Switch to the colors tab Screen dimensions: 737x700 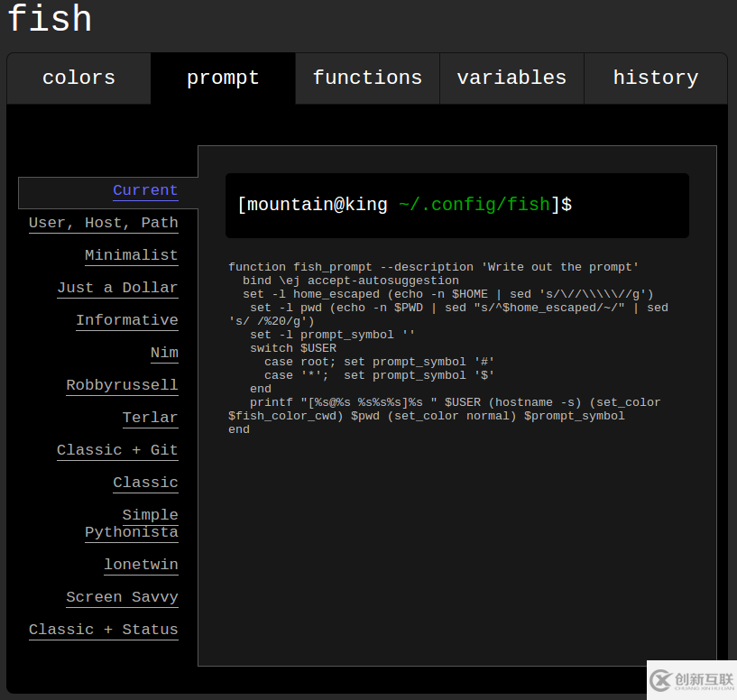click(x=78, y=78)
